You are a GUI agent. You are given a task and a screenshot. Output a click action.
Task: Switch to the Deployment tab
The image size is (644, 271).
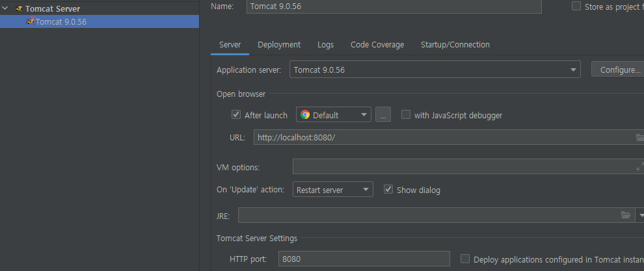pos(279,45)
